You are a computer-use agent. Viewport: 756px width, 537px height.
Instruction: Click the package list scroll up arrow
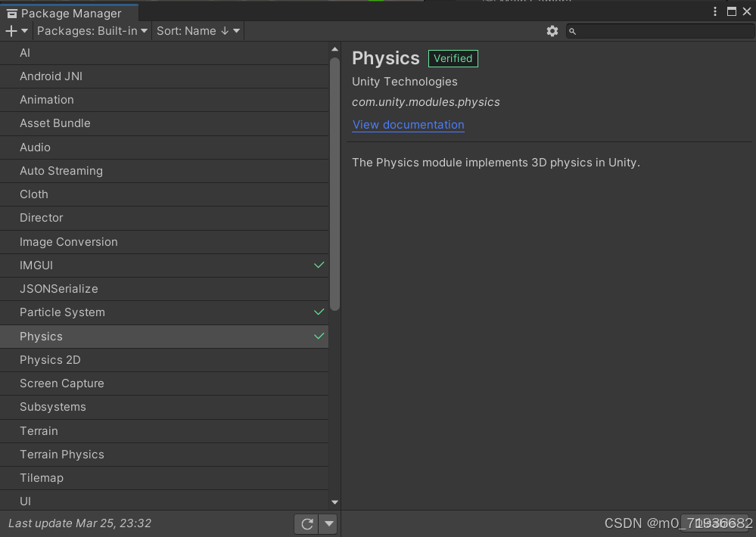coord(334,49)
